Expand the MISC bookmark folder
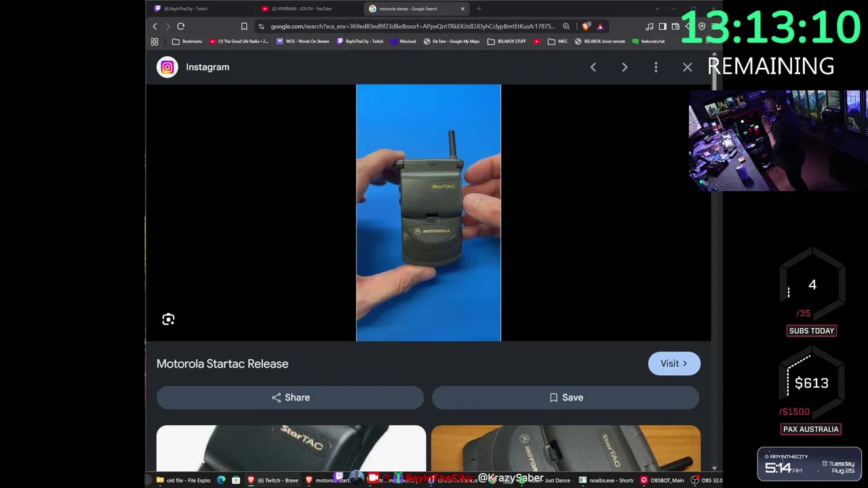Image resolution: width=868 pixels, height=488 pixels. point(557,41)
